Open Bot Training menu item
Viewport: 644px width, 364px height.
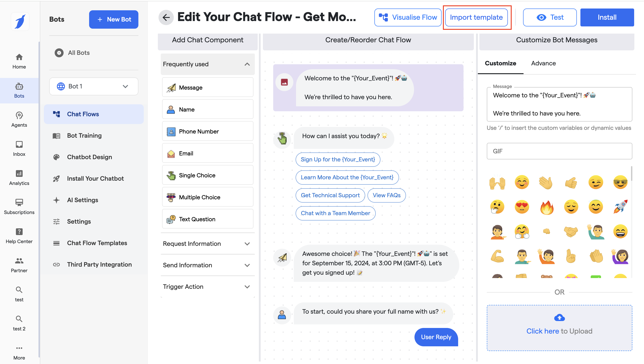84,135
